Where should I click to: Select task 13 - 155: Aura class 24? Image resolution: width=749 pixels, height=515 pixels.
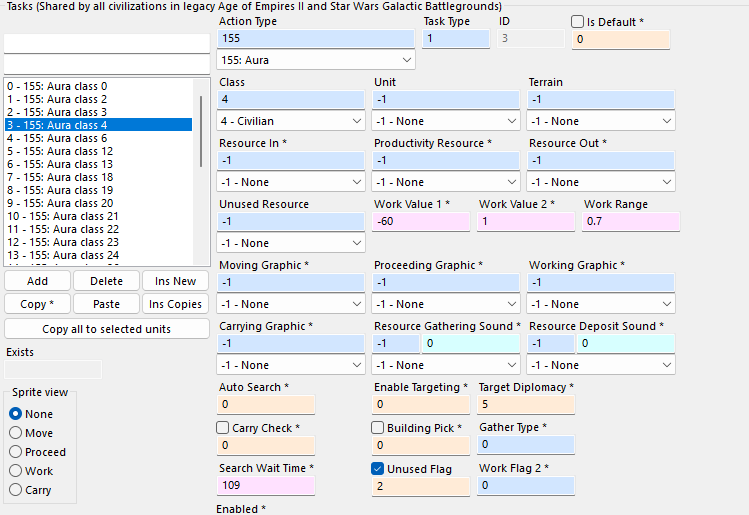click(x=98, y=255)
